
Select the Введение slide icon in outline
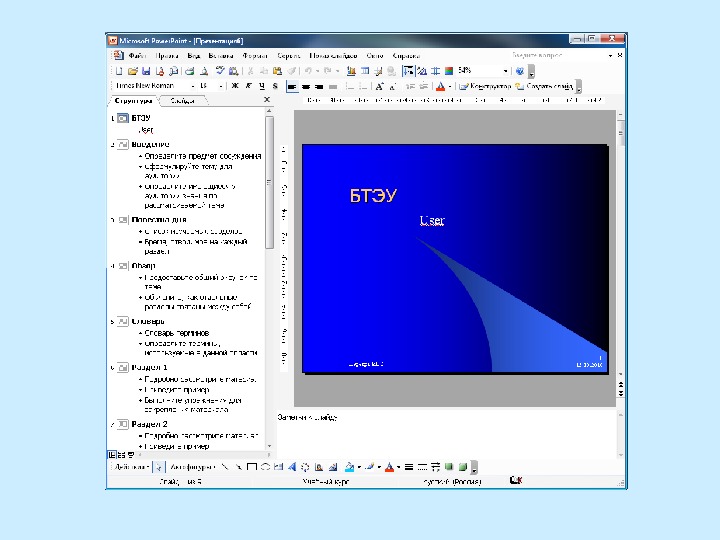(123, 145)
